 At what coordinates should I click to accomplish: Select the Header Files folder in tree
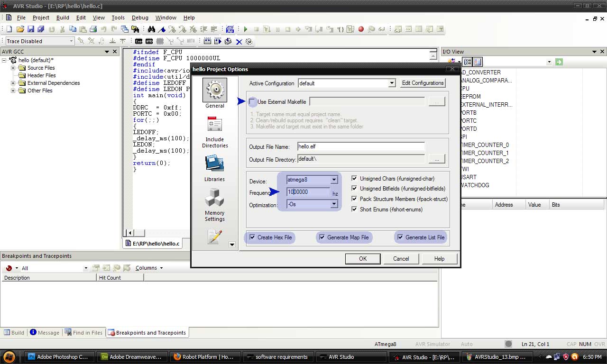pos(41,75)
